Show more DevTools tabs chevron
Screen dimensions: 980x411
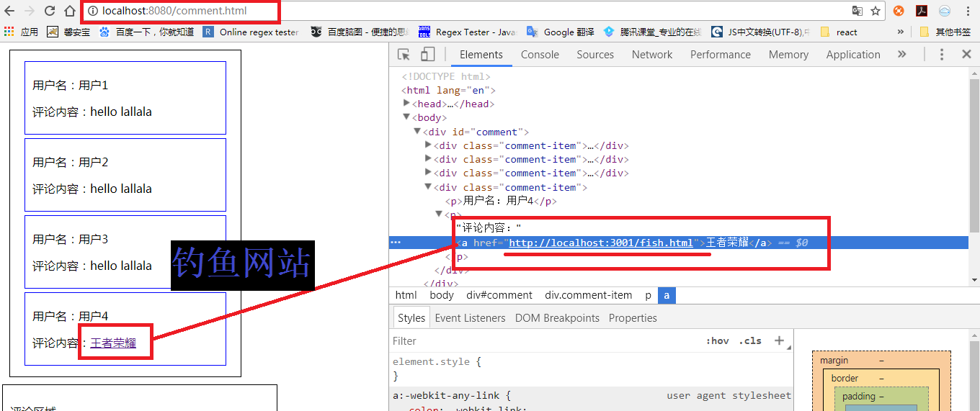pyautogui.click(x=901, y=55)
